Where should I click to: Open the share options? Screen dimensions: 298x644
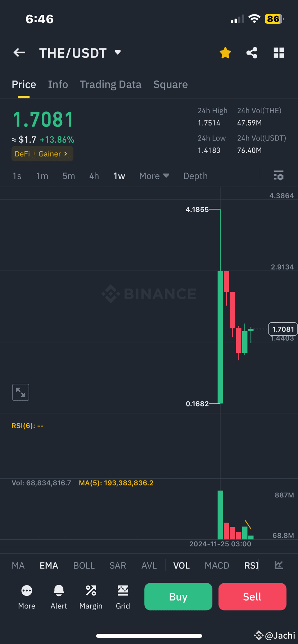(x=252, y=52)
